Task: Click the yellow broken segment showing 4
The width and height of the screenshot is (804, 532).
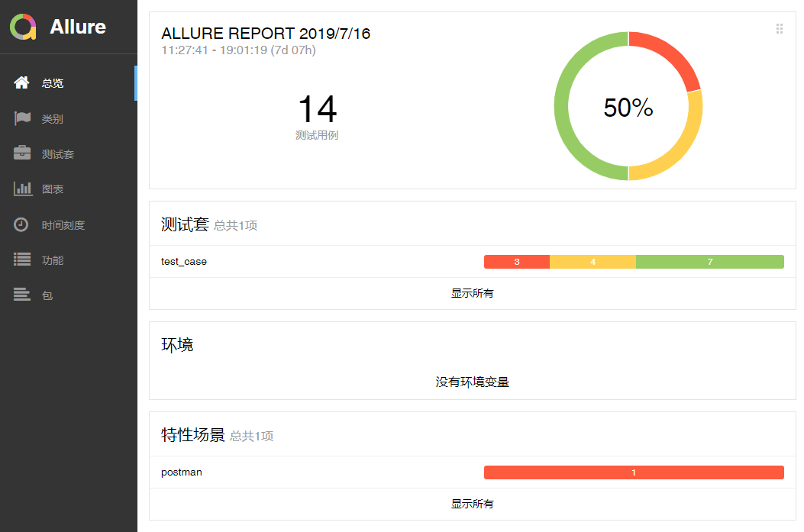Action: (593, 262)
